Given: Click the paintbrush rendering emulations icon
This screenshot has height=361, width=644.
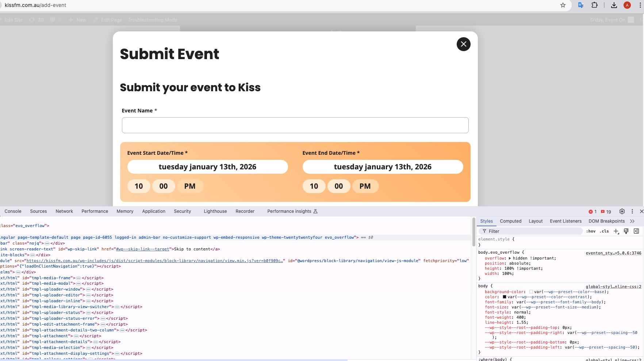Looking at the screenshot, I should (626, 231).
